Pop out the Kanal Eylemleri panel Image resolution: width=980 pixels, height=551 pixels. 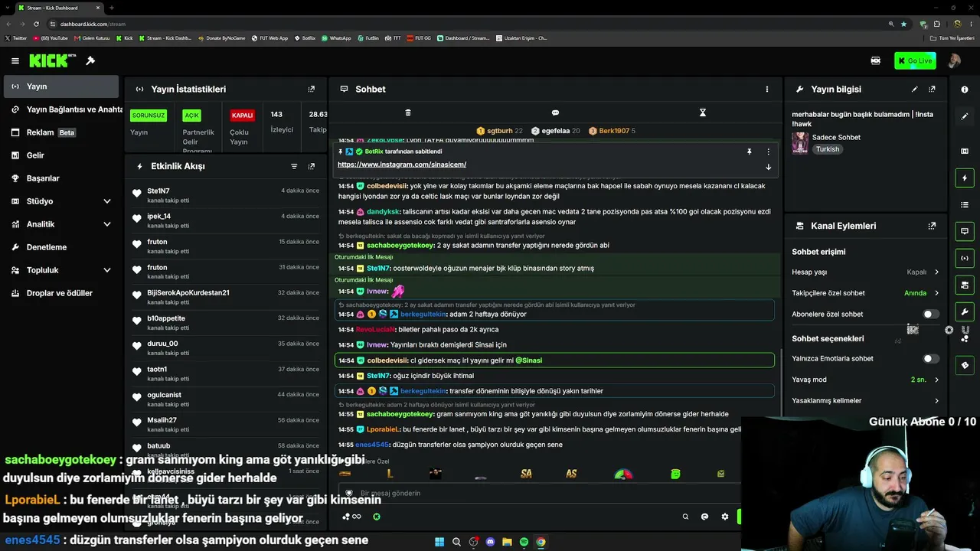(x=932, y=226)
